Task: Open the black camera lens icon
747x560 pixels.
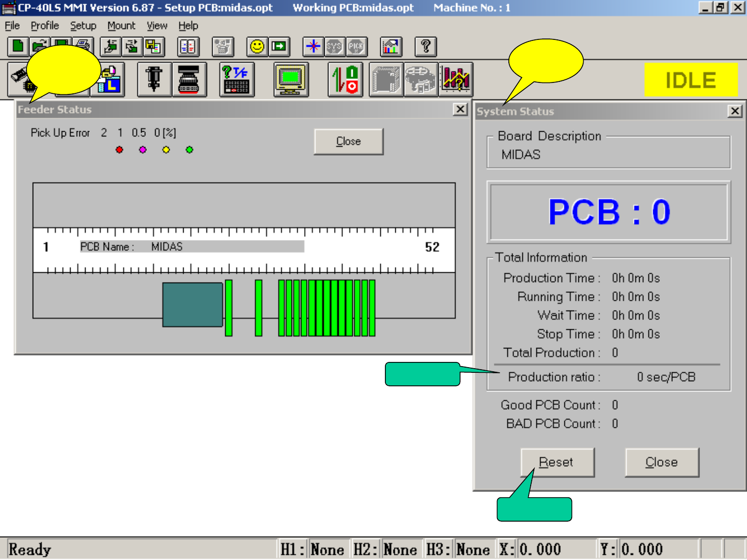Action: point(189,79)
